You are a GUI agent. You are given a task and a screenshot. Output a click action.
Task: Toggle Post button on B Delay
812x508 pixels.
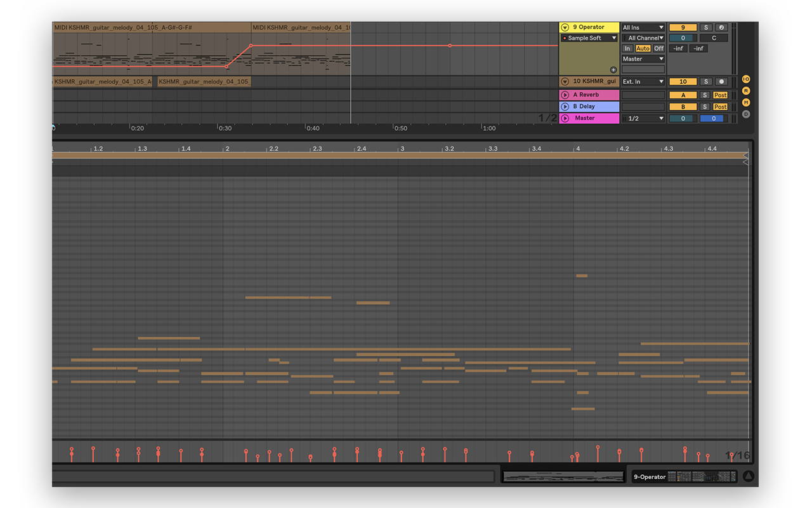[721, 107]
